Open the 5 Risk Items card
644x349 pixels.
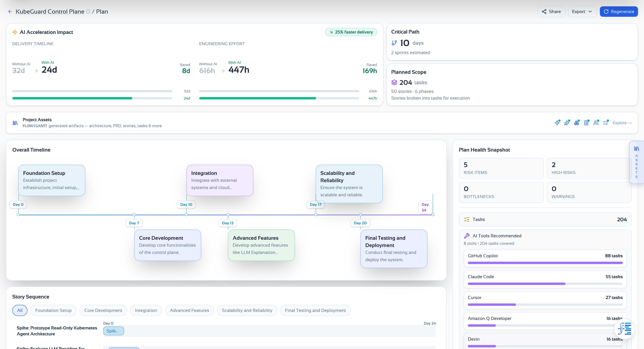point(501,168)
